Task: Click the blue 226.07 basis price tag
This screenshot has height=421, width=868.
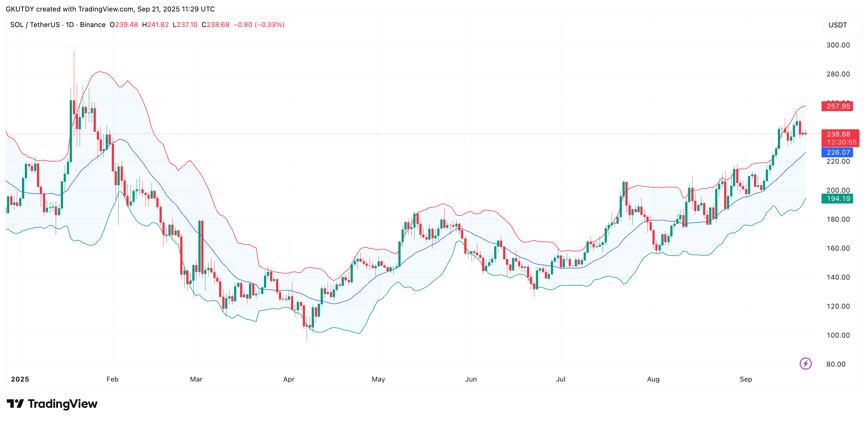Action: (837, 152)
